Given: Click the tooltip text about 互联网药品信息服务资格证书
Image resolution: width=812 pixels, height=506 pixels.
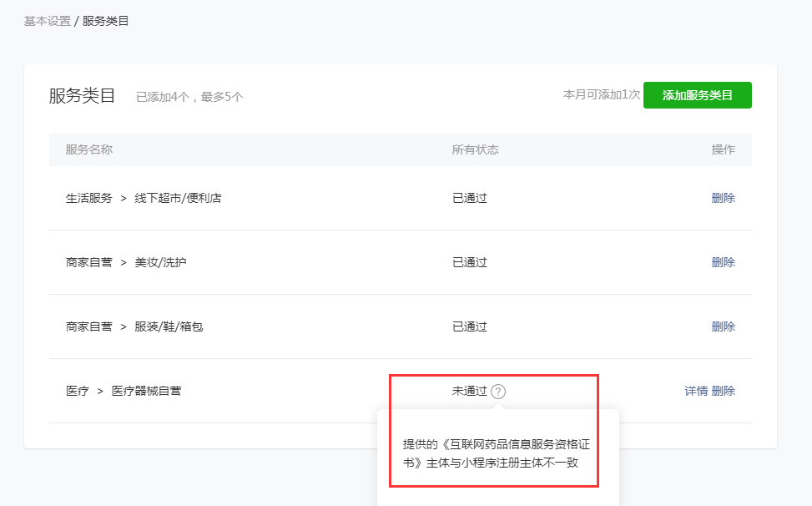Looking at the screenshot, I should click(496, 453).
